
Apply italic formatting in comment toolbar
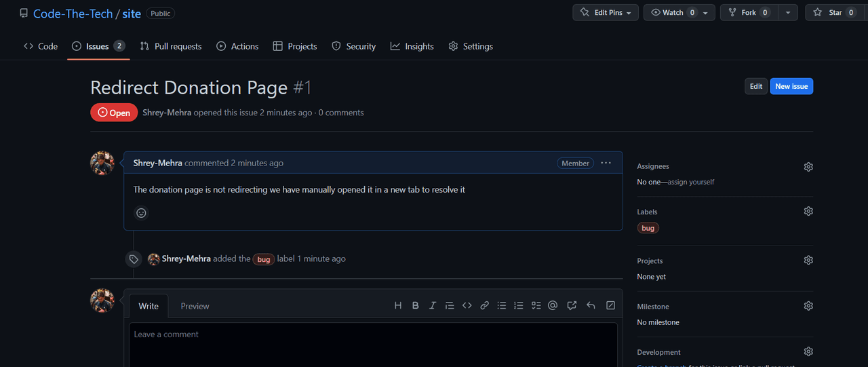pyautogui.click(x=433, y=306)
